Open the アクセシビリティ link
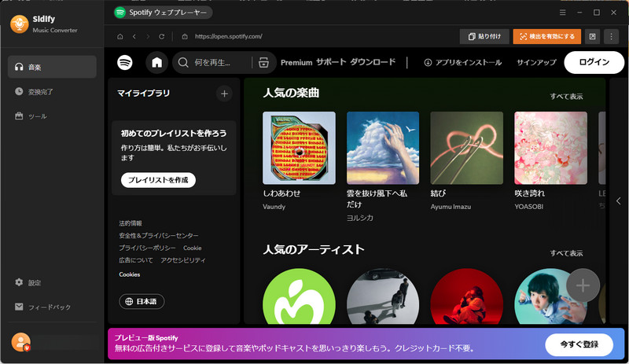The height and width of the screenshot is (364, 629). pyautogui.click(x=183, y=260)
